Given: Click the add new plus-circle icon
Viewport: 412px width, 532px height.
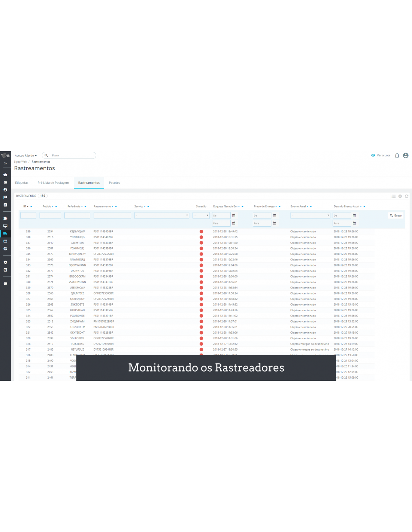Looking at the screenshot, I should 400,196.
